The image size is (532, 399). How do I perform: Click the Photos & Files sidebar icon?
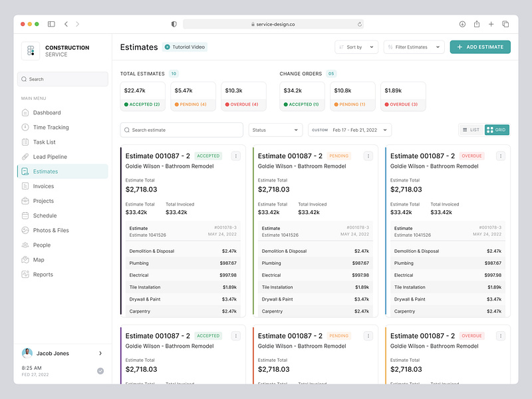pos(25,230)
